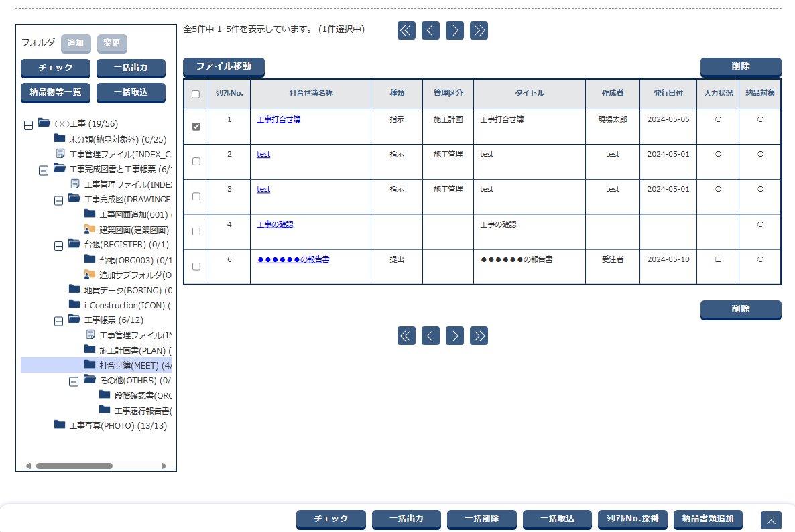Uncheck the checkbox for serial No. 1
This screenshot has width=795, height=532.
(196, 127)
